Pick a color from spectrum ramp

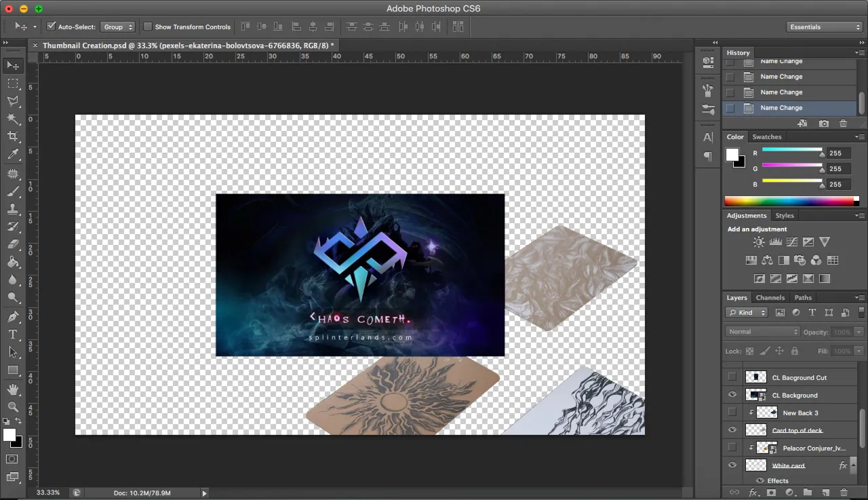click(789, 201)
